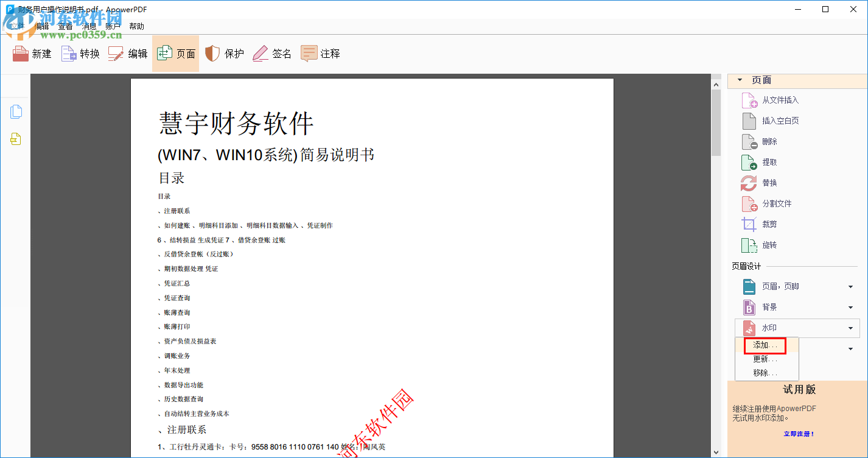Expand the 背景 (Background) dropdown arrow
This screenshot has height=458, width=868.
(x=851, y=307)
